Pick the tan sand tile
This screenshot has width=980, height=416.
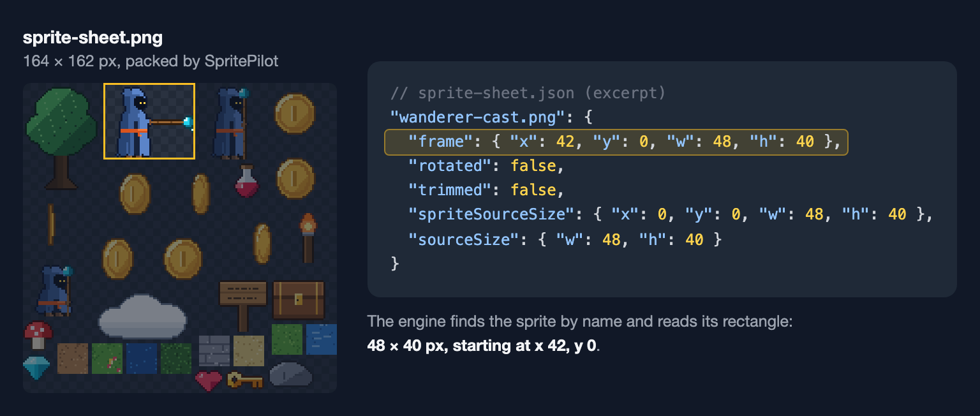click(249, 351)
